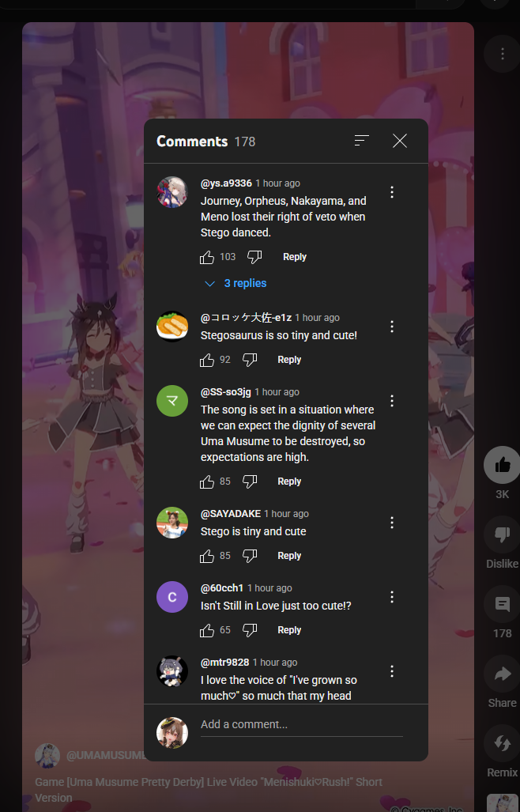Viewport: 520px width, 812px height.
Task: Open @mtr9828's profile avatar
Action: 172,671
